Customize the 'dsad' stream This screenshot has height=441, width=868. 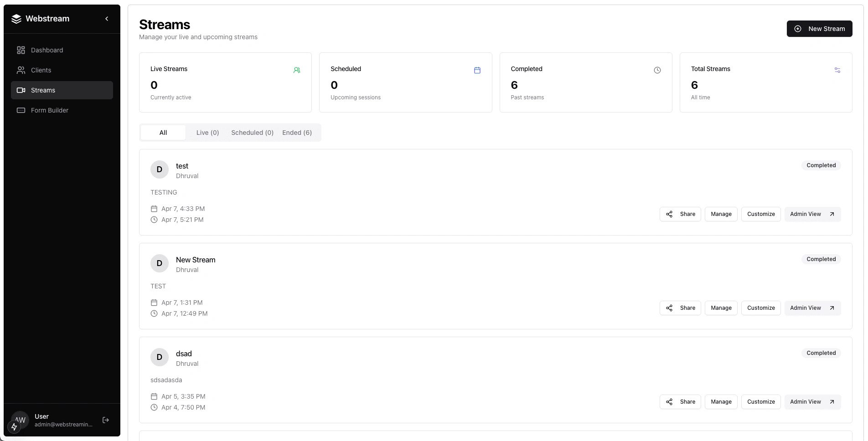pyautogui.click(x=761, y=402)
